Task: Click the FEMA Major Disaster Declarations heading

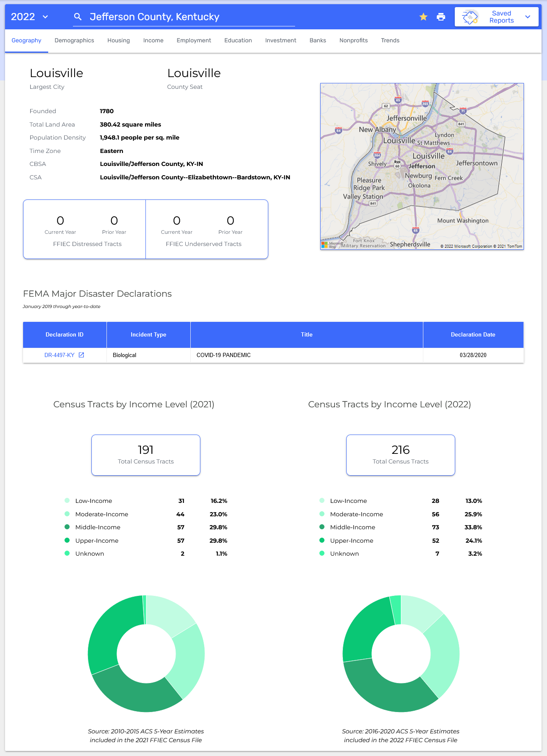Action: coord(97,294)
